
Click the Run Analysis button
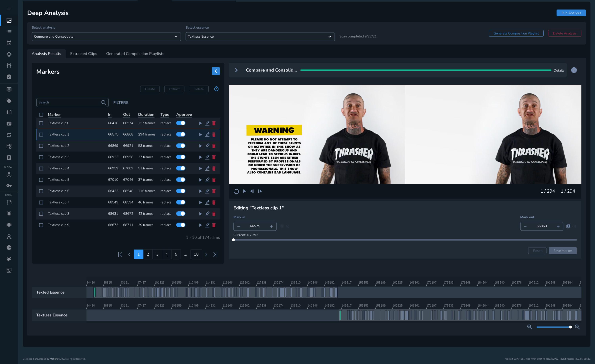571,13
